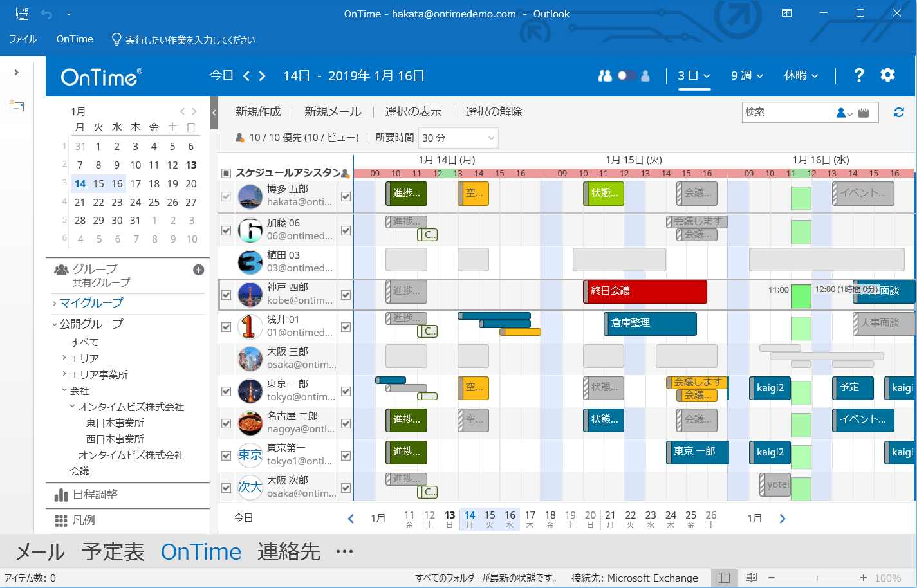Click the 選択の解除 button
Viewport: 917px width, 588px height.
point(494,112)
